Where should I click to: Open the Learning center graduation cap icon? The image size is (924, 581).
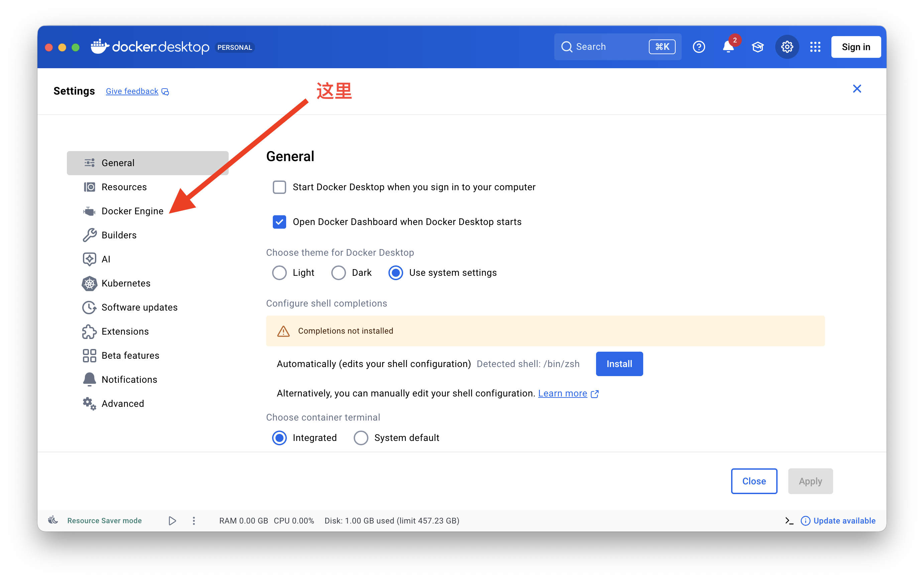[x=758, y=47]
